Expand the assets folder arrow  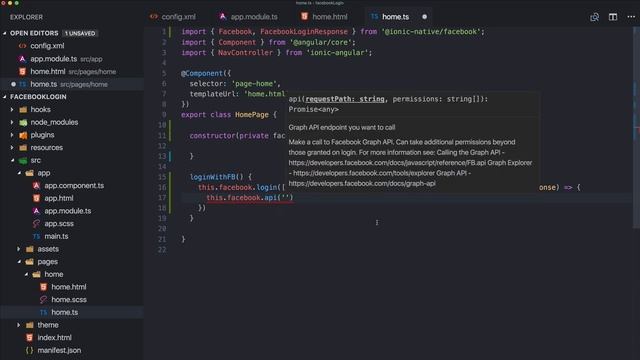(x=19, y=249)
